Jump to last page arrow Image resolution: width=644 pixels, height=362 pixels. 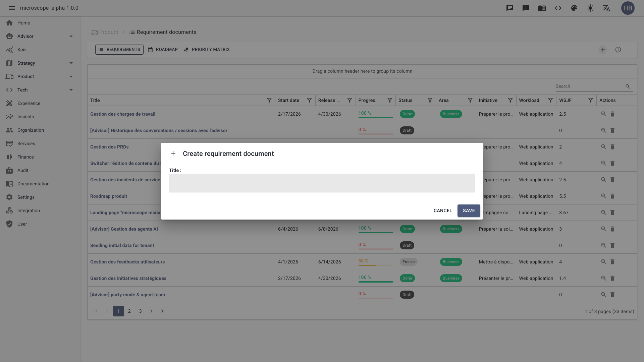[163, 311]
